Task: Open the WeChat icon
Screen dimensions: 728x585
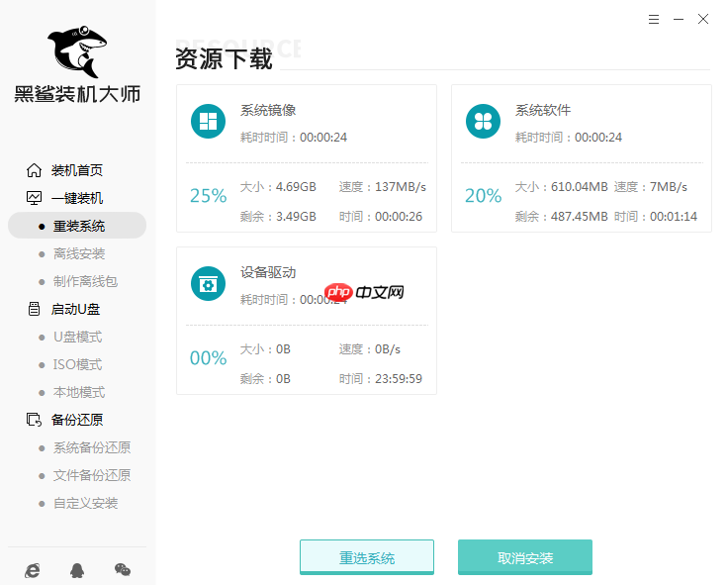Action: 123,570
